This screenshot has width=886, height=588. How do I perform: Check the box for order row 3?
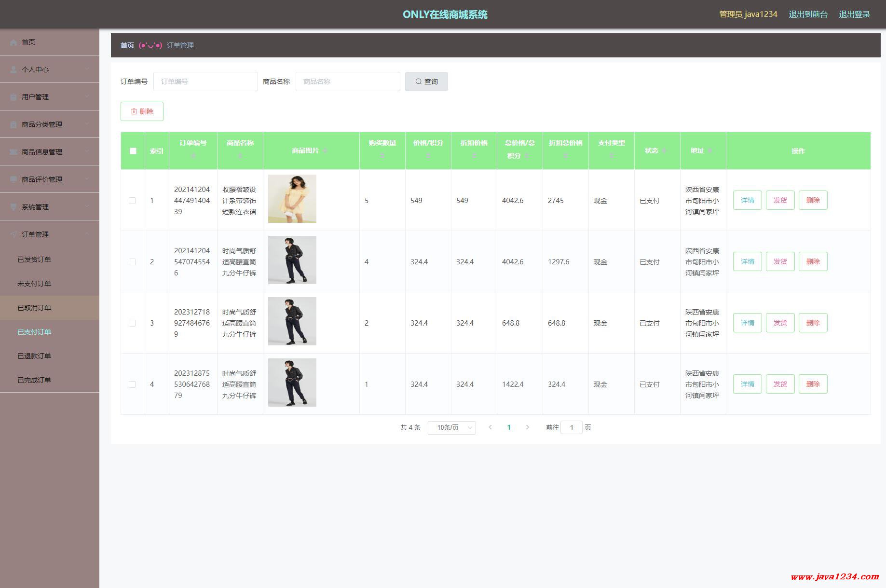[132, 323]
